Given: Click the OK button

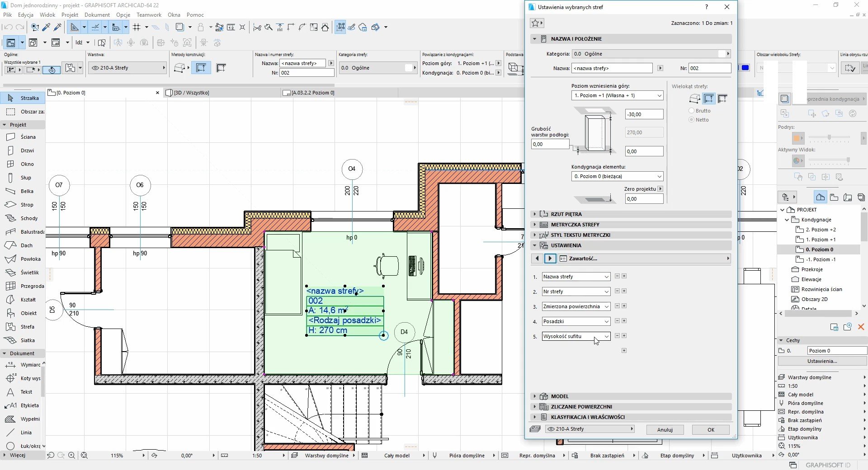Looking at the screenshot, I should coord(711,430).
